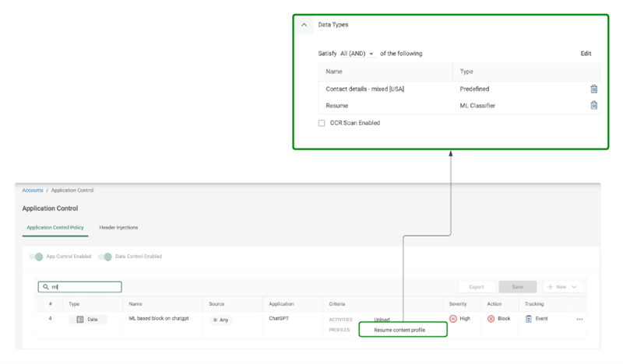623x364 pixels.
Task: Click the Tracking column header
Action: coord(534,303)
